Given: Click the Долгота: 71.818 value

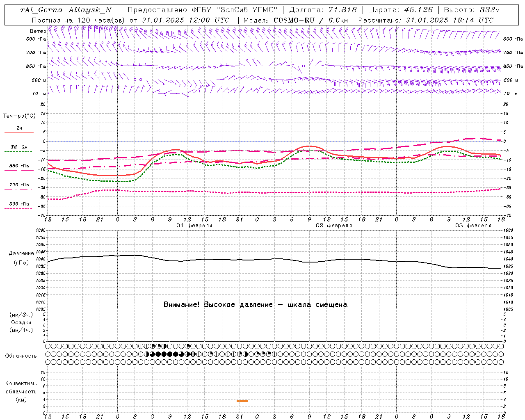Looking at the screenshot, I should [323, 10].
